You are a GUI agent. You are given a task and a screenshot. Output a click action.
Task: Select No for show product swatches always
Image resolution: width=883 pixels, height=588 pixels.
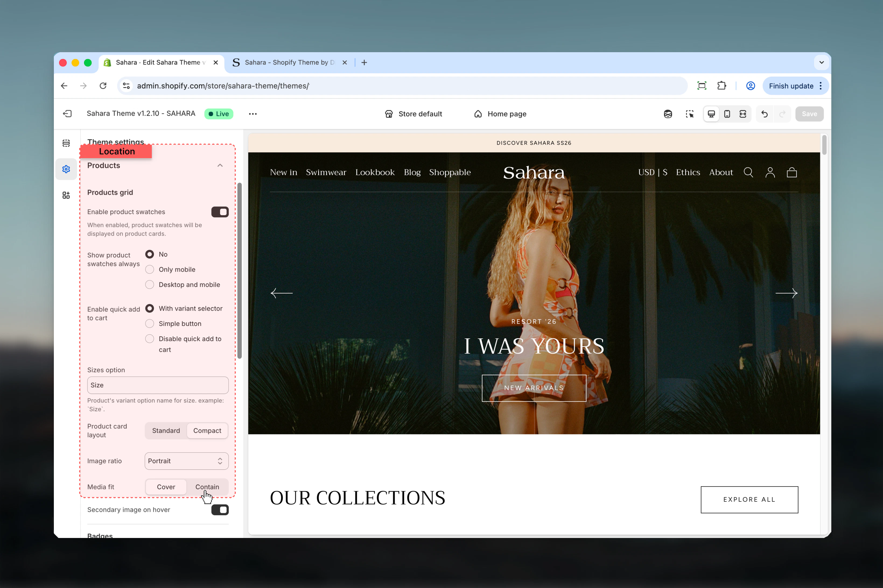pyautogui.click(x=149, y=254)
